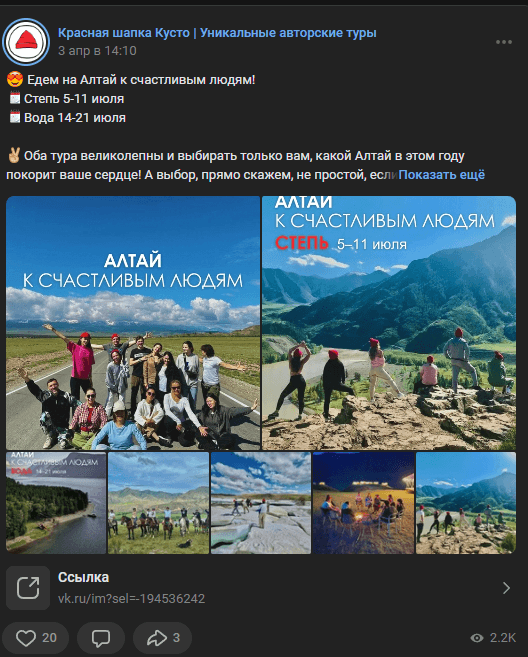Click the chevron arrow beside Ссылка
This screenshot has height=657, width=528.
[506, 588]
